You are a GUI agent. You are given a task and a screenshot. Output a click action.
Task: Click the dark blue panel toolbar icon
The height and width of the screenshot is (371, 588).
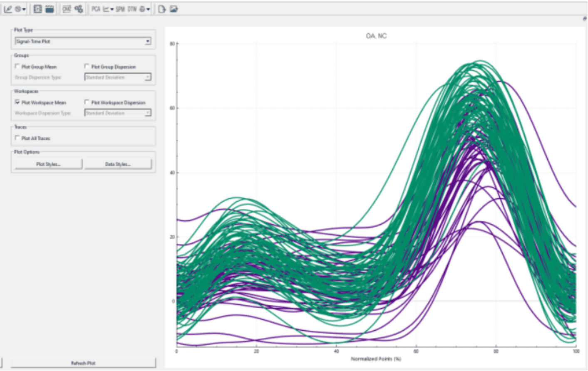pos(50,9)
